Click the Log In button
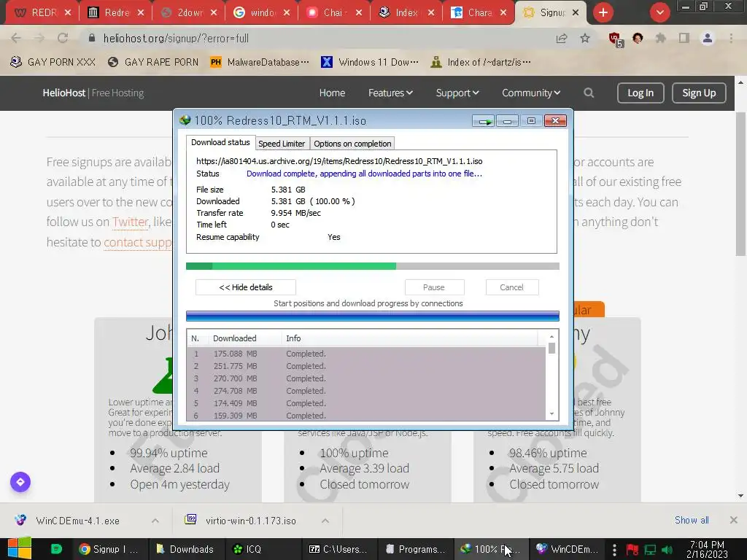The image size is (747, 560). point(640,93)
